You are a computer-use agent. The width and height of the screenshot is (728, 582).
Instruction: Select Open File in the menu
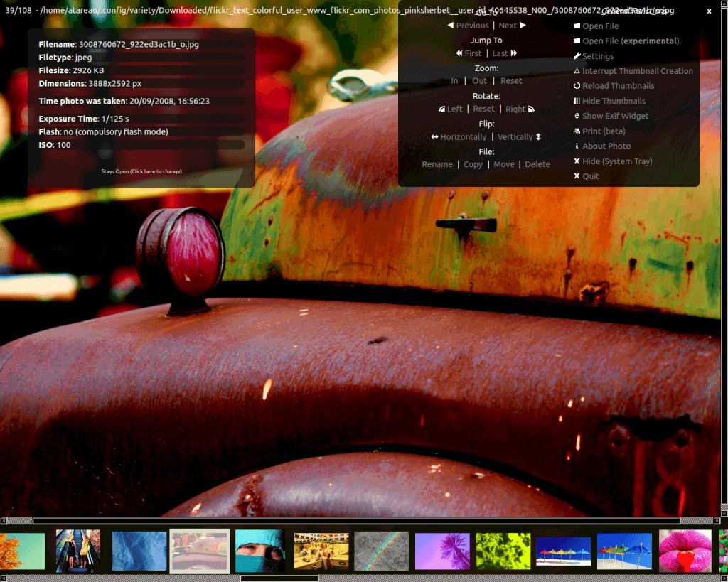tap(600, 26)
